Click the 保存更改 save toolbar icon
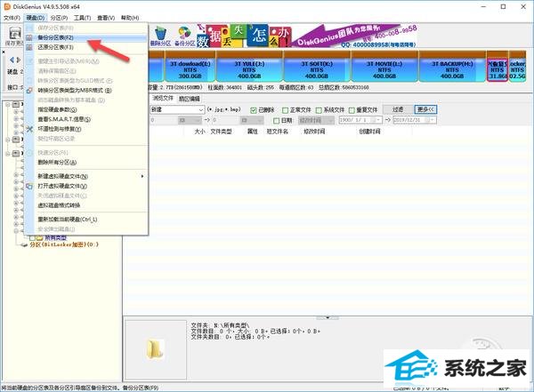This screenshot has width=534, height=392. coord(15,34)
